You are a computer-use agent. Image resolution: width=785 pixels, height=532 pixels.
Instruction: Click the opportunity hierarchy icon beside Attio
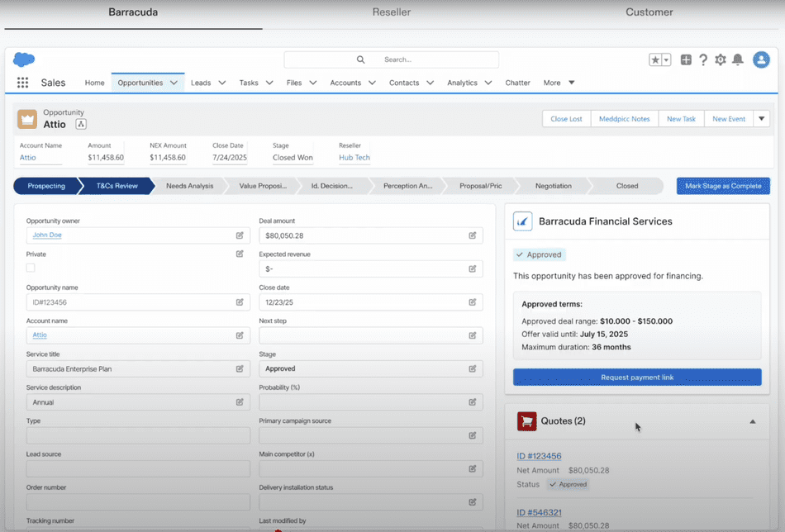81,125
